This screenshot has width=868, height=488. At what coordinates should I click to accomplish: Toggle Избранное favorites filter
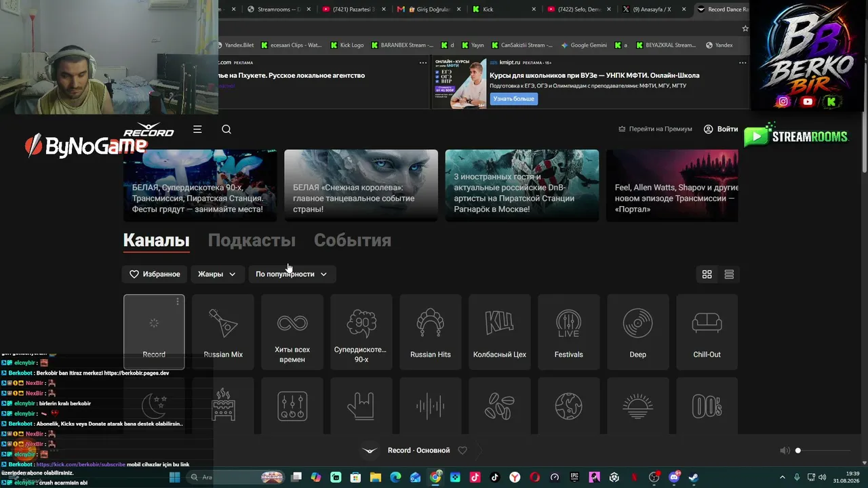pyautogui.click(x=155, y=274)
